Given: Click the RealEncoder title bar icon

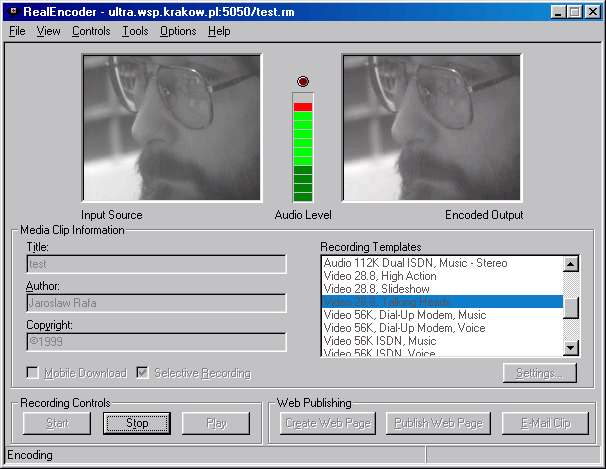Looking at the screenshot, I should tap(13, 12).
